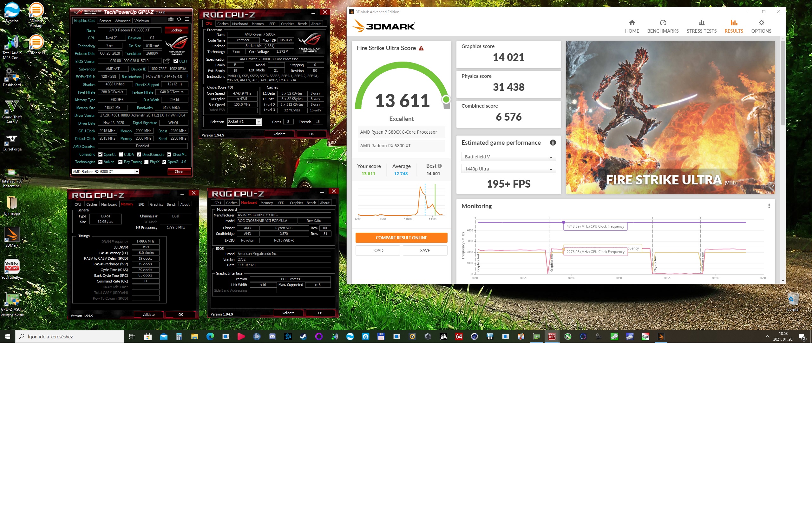Open notification center on taskbar
This screenshot has height=512, width=812.
802,336
